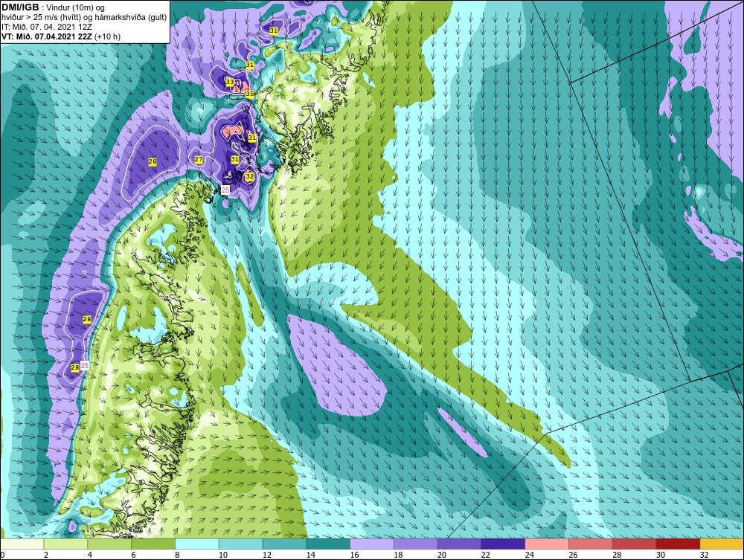Click the white "25" label beside a yellow 28

[85, 365]
